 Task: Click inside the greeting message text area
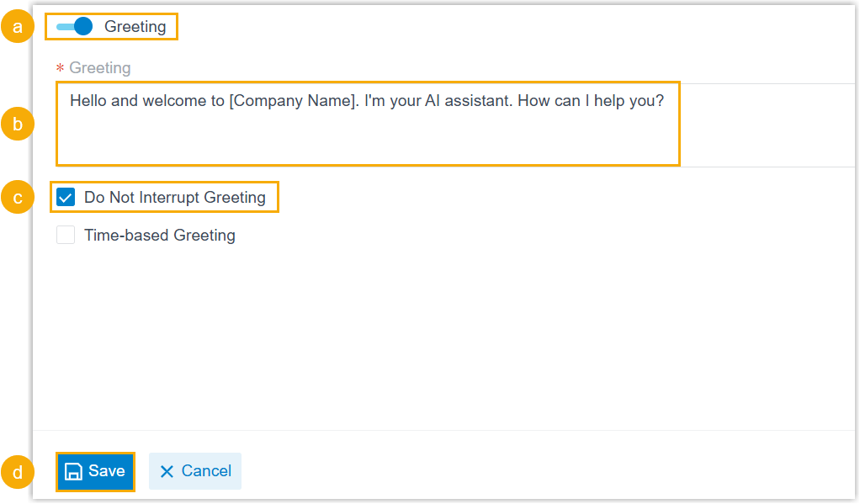(367, 135)
